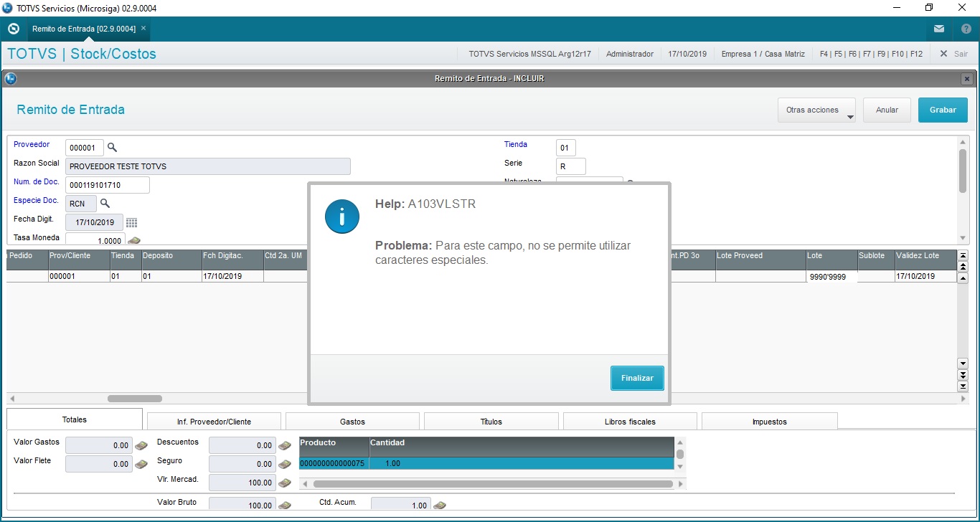Close the Remito de Entrada - INCLUIR window
Viewport: 980px width, 522px height.
[967, 78]
